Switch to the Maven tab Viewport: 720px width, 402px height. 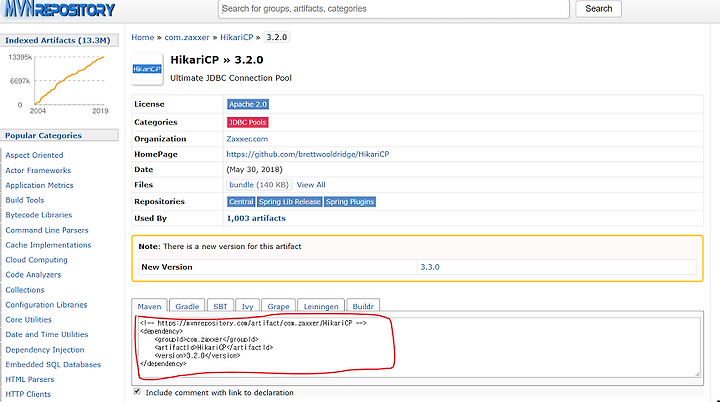pos(149,306)
